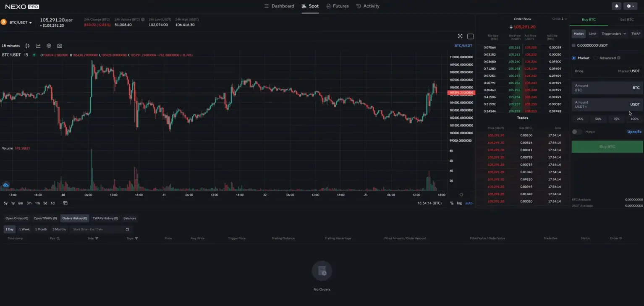Click the green Buy BTC button

click(607, 147)
